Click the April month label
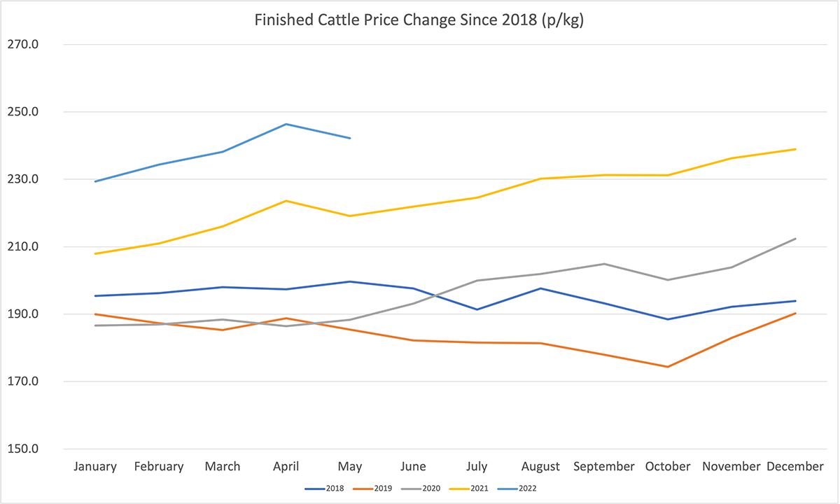 pos(286,467)
